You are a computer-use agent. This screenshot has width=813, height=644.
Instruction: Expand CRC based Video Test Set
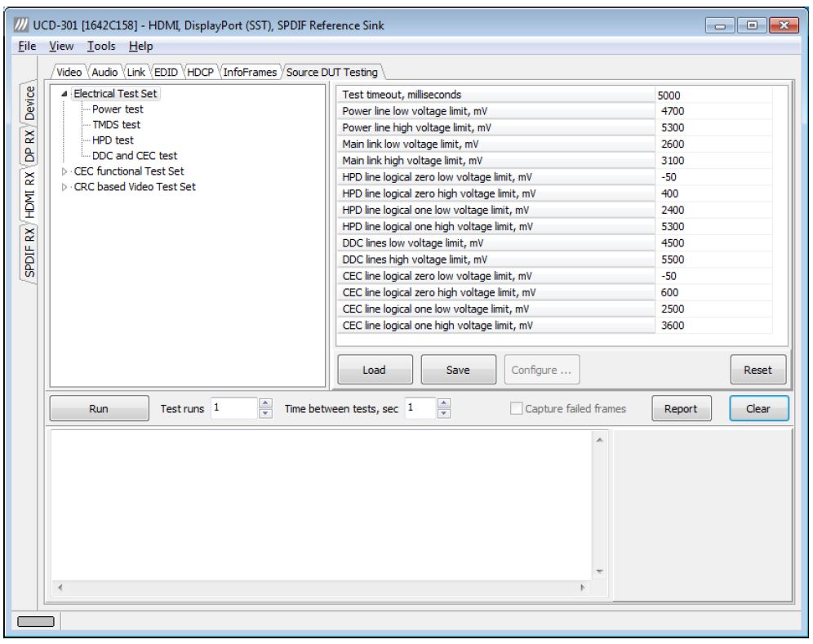pyautogui.click(x=64, y=187)
